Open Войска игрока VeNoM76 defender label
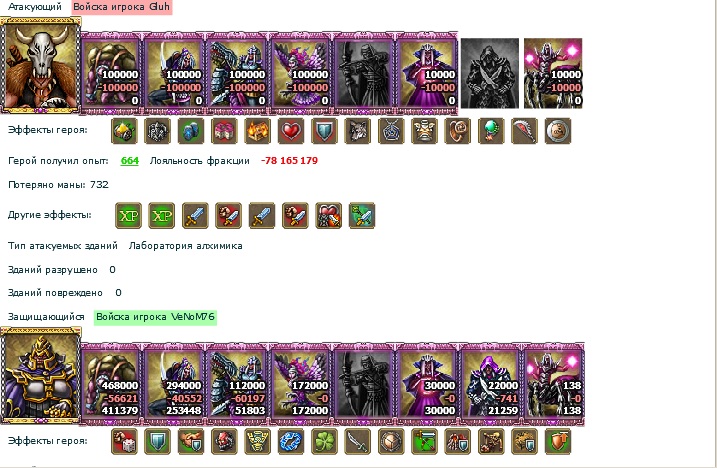The height and width of the screenshot is (468, 717). [155, 317]
